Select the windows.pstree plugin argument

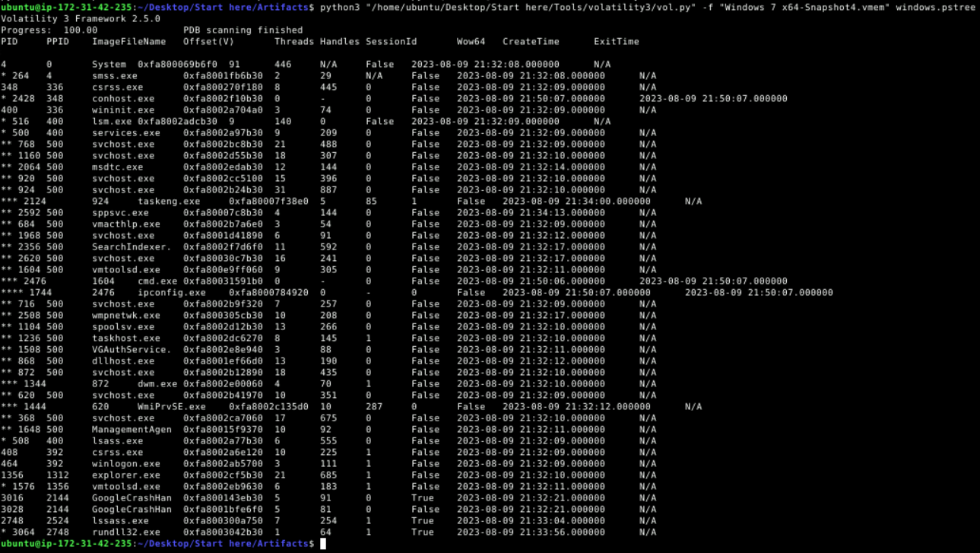click(x=935, y=7)
